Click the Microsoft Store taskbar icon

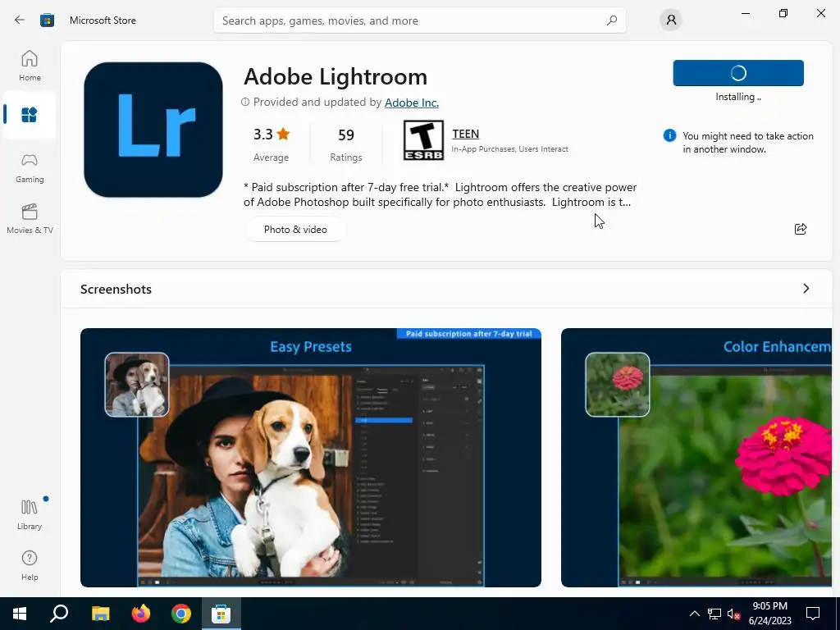point(221,614)
